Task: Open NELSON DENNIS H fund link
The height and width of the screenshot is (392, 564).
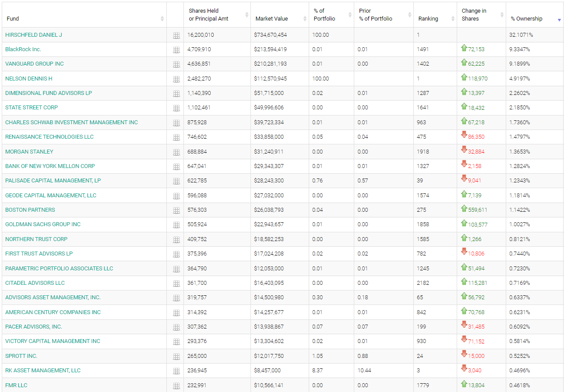Action: point(29,78)
